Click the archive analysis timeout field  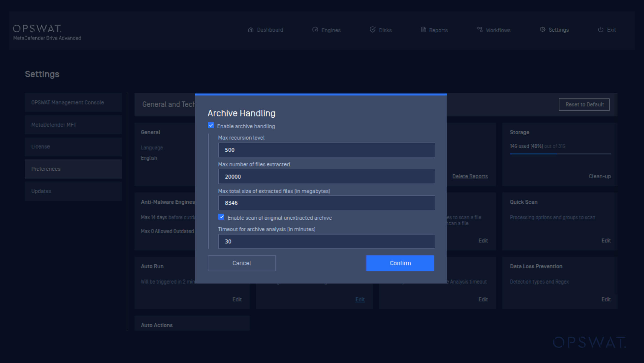pyautogui.click(x=326, y=241)
